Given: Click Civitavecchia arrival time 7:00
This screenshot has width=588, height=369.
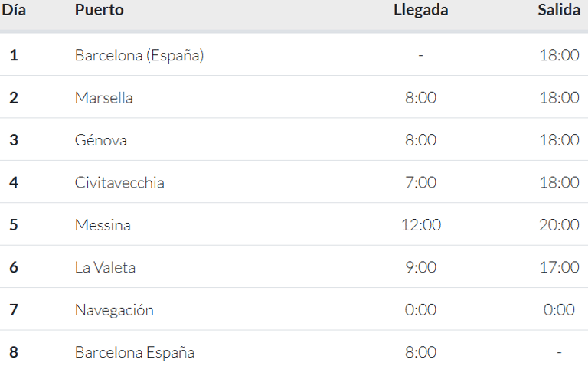Looking at the screenshot, I should tap(421, 183).
